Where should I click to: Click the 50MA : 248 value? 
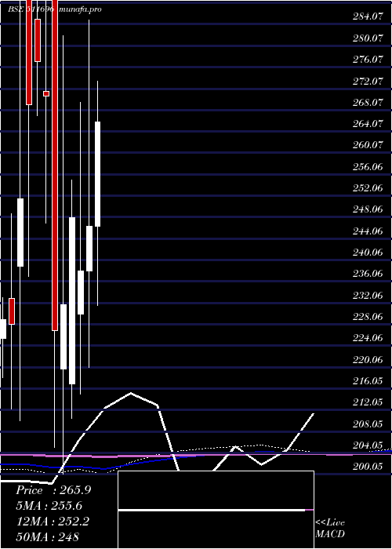(49, 536)
